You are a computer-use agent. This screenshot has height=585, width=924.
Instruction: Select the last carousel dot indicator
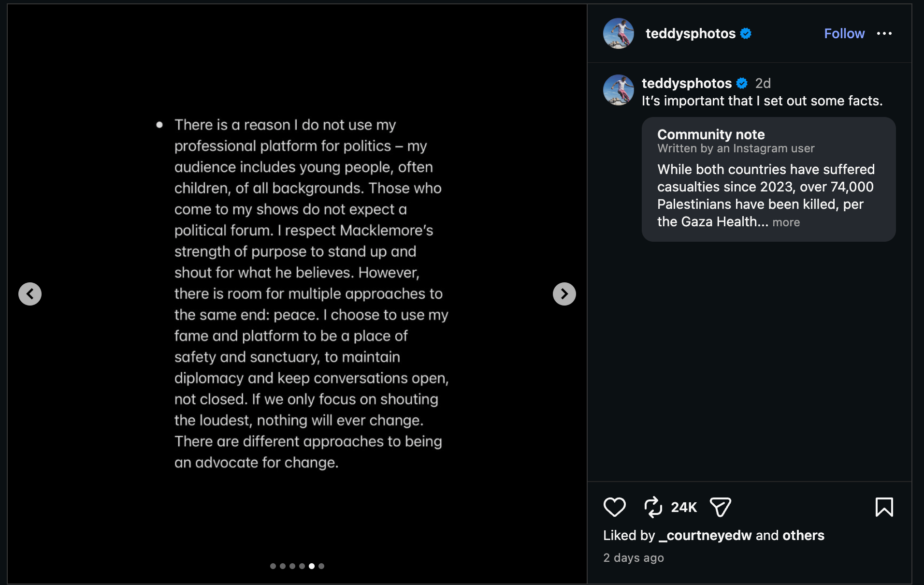tap(321, 566)
